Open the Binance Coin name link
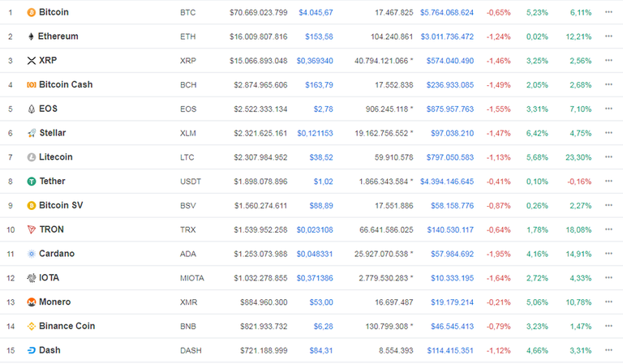The image size is (623, 364). pyautogui.click(x=67, y=326)
